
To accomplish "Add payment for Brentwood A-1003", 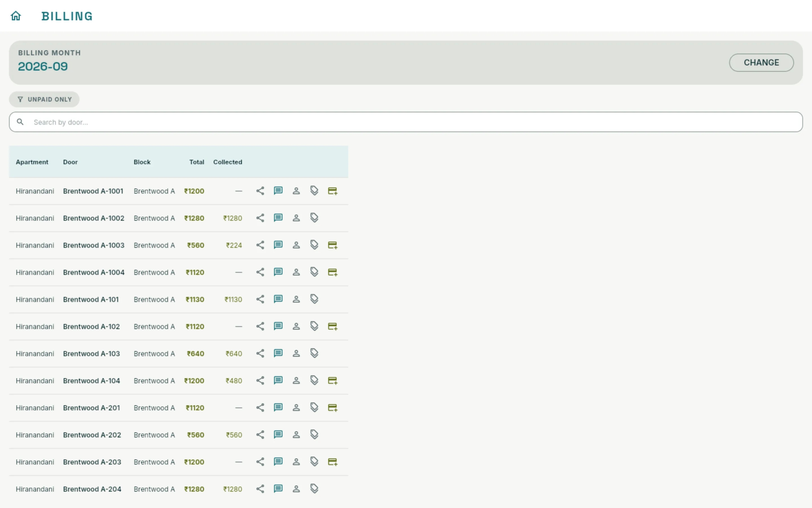I will (332, 245).
